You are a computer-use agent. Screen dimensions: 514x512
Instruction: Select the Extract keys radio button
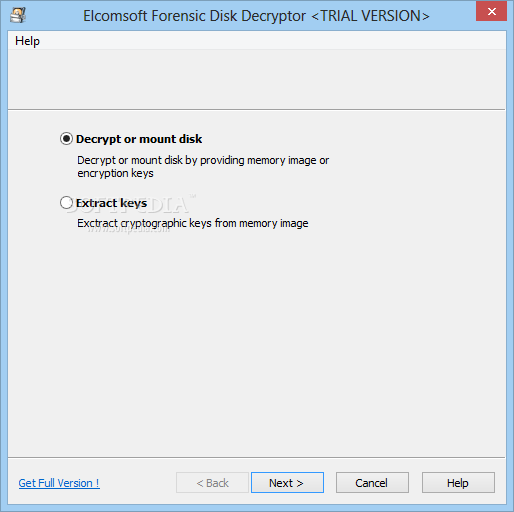tap(66, 202)
